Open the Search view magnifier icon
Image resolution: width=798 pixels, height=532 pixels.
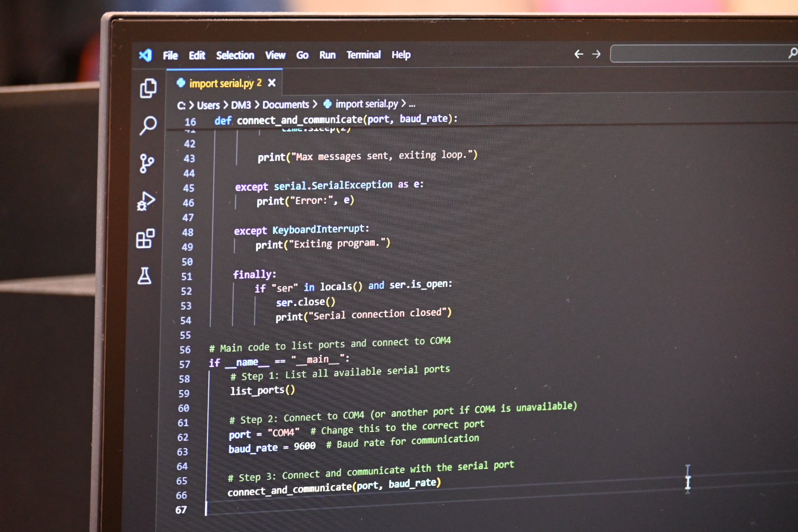point(148,126)
